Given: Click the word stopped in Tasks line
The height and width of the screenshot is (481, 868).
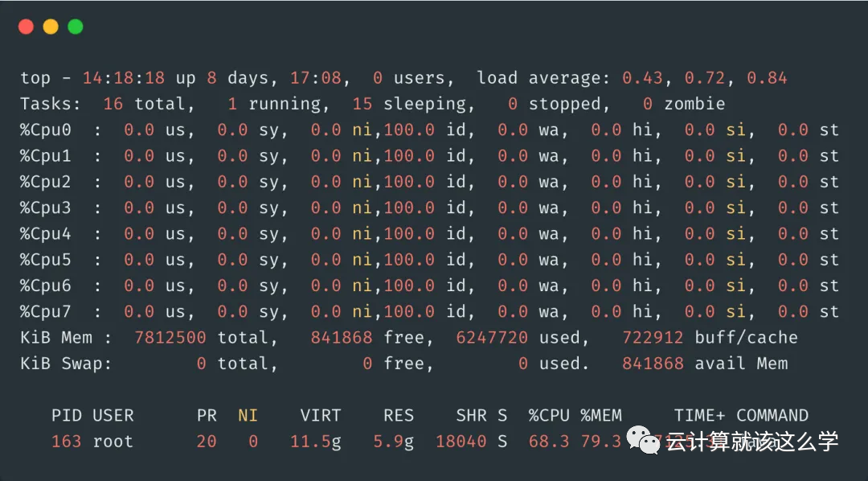Looking at the screenshot, I should click(x=565, y=104).
